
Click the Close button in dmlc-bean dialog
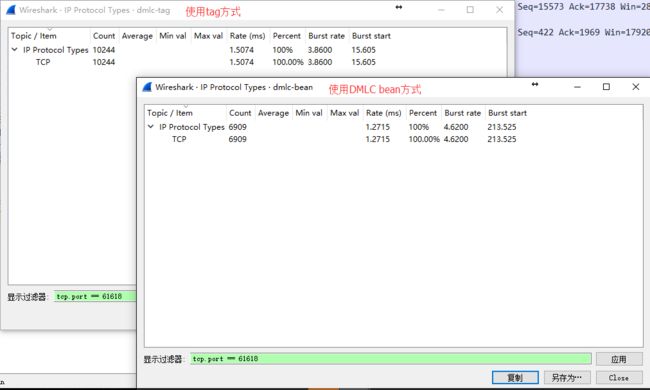pos(619,378)
